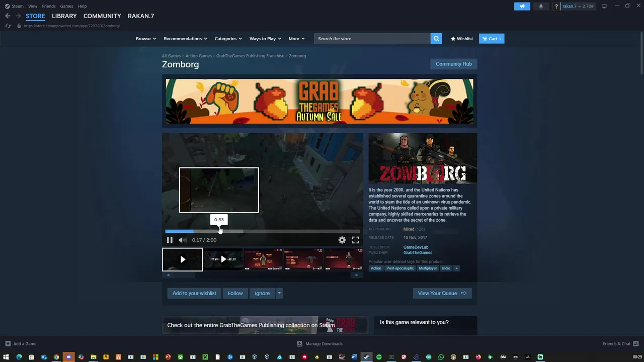Click the Action Games breadcrumb

[x=198, y=56]
